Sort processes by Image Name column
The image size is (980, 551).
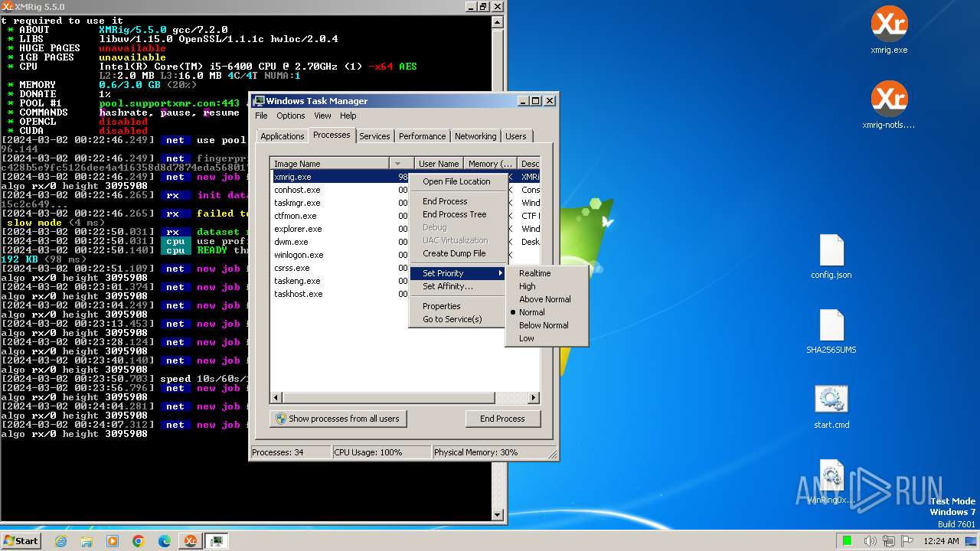coord(330,163)
